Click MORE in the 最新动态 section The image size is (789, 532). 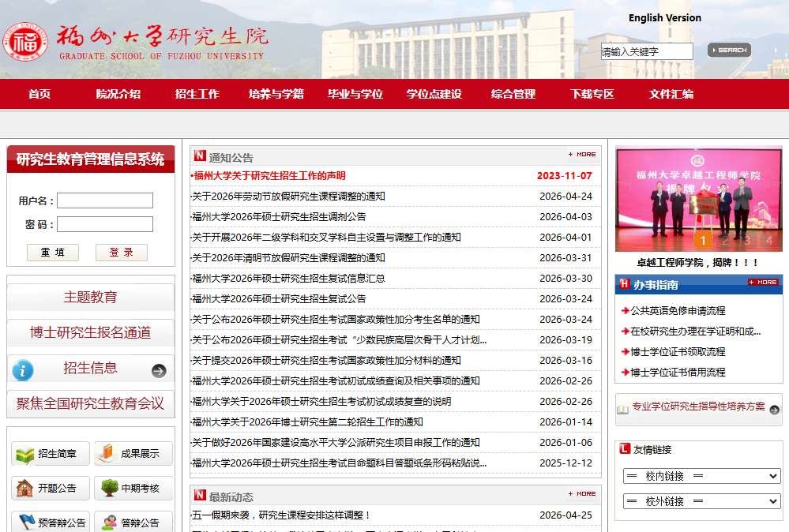point(582,494)
